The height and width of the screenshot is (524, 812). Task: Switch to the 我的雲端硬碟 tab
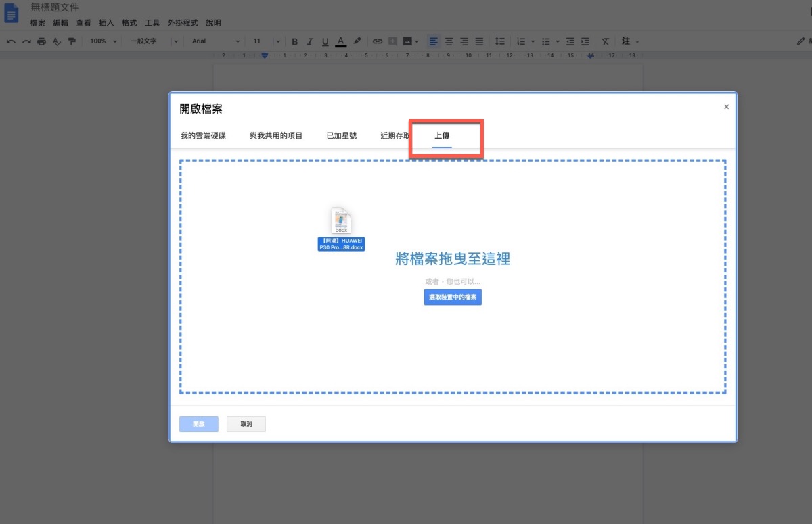[203, 135]
